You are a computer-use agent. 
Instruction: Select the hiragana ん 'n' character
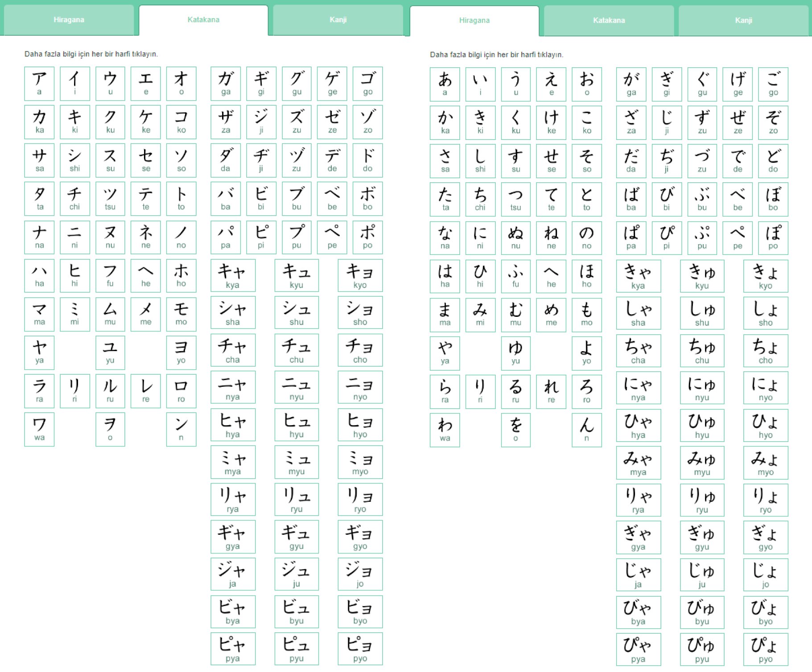click(x=586, y=430)
